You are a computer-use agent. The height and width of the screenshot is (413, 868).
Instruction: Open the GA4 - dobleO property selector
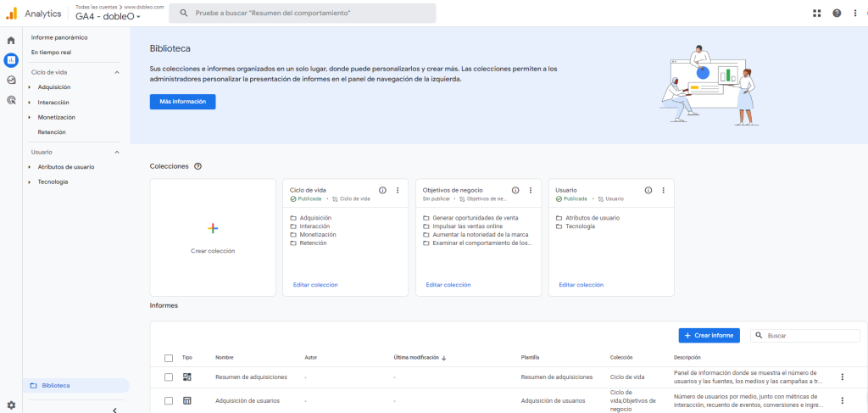coord(108,16)
